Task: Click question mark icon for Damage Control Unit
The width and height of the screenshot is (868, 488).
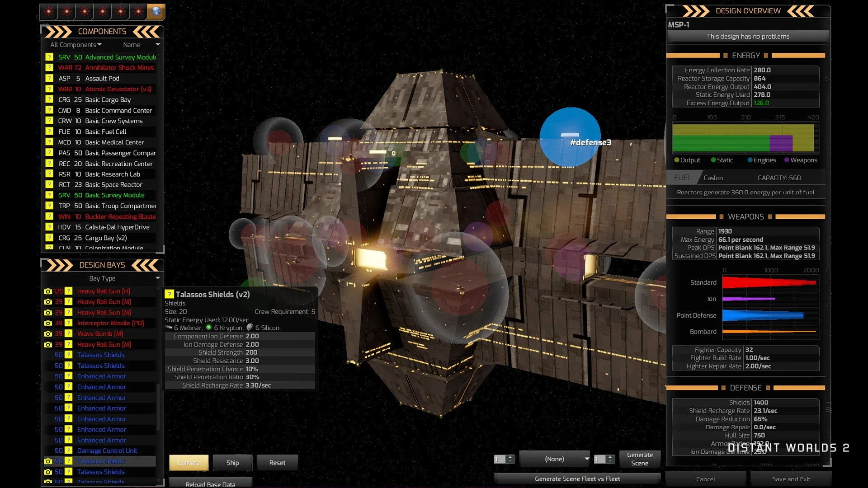Action: 69,450
